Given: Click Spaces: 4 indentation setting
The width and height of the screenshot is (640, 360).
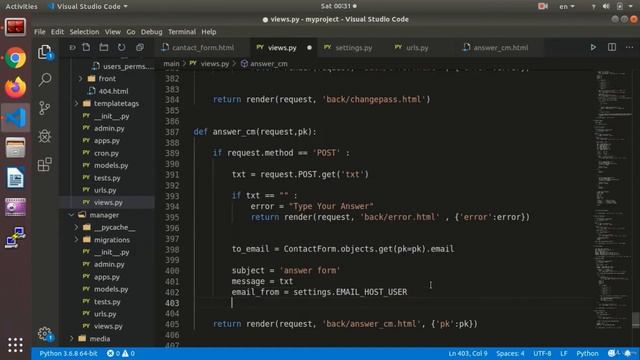Looking at the screenshot, I should click(x=510, y=353).
